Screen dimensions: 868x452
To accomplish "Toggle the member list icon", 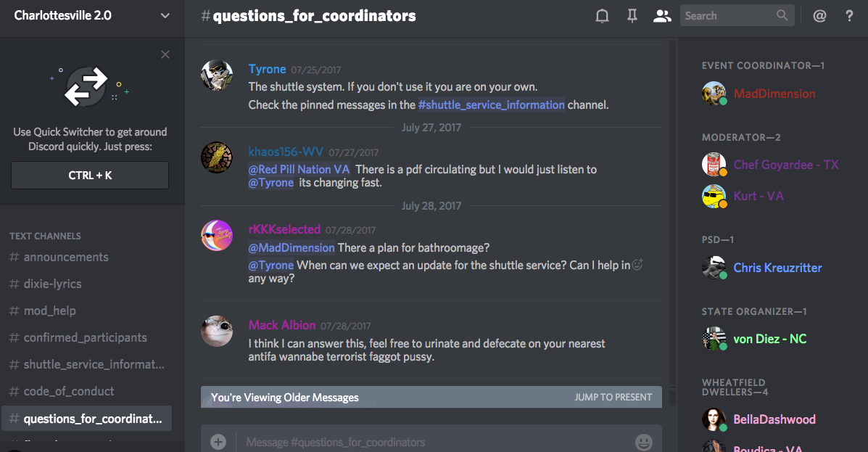I will 661,16.
